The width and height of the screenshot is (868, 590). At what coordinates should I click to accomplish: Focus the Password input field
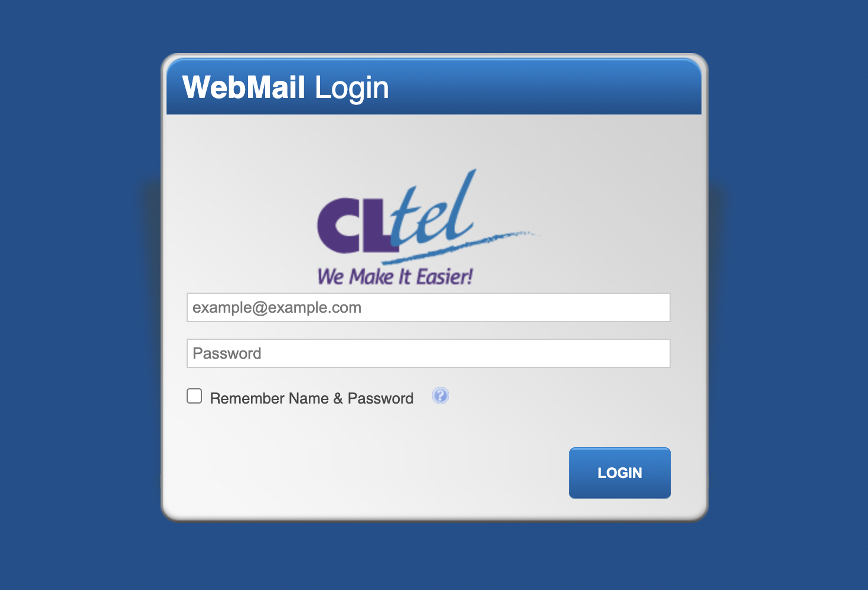coord(428,353)
